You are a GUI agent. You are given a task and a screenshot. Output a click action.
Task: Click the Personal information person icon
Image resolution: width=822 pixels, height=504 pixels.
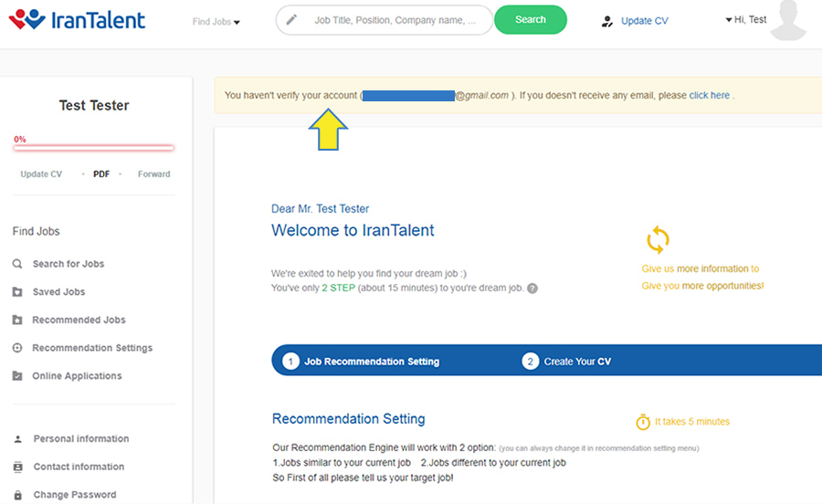click(x=17, y=439)
